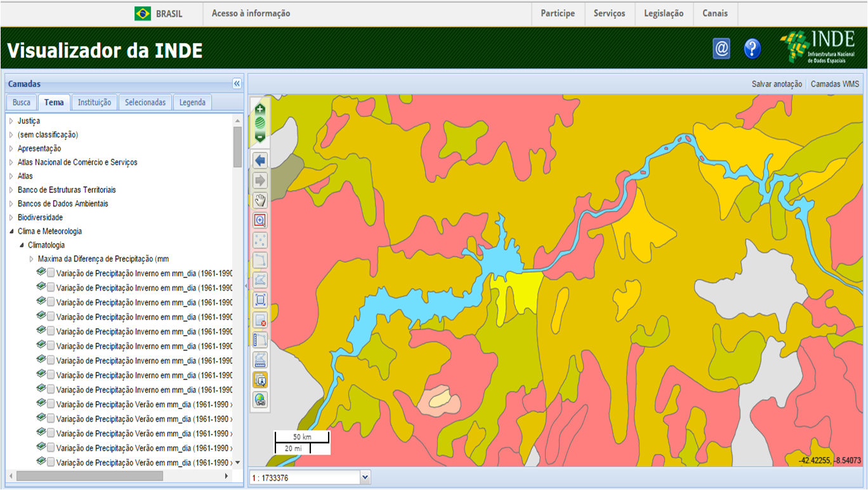Click the layer tree horizontal scrollbar

point(89,475)
